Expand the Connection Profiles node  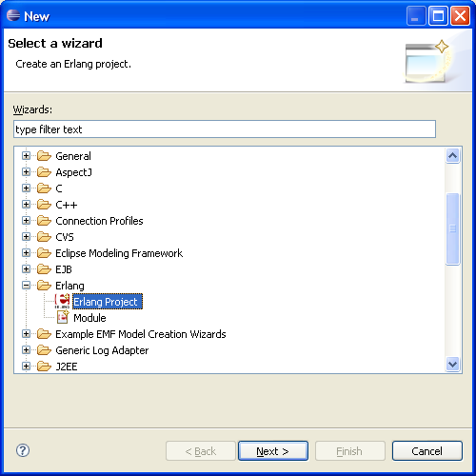point(27,221)
